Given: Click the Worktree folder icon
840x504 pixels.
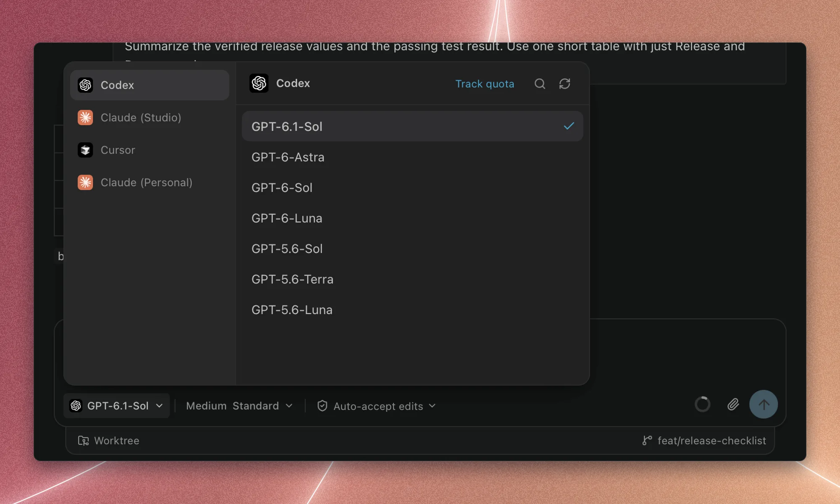Looking at the screenshot, I should pyautogui.click(x=83, y=441).
